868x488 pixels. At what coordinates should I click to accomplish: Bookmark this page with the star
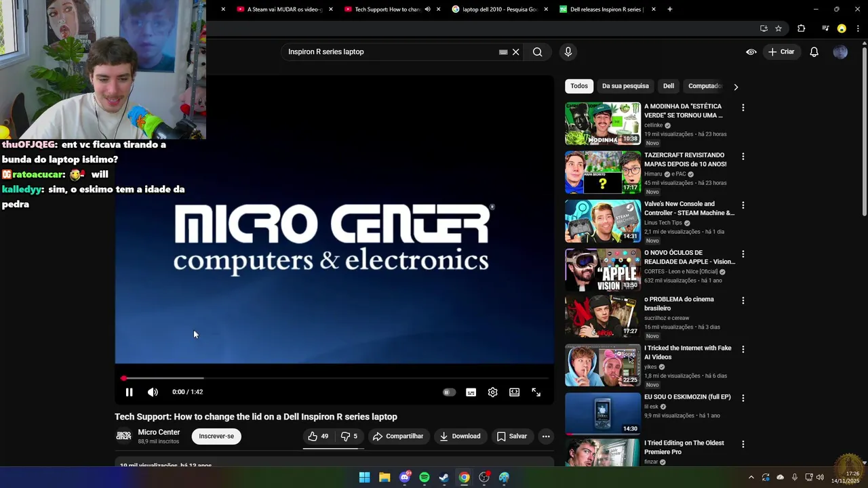tap(778, 28)
